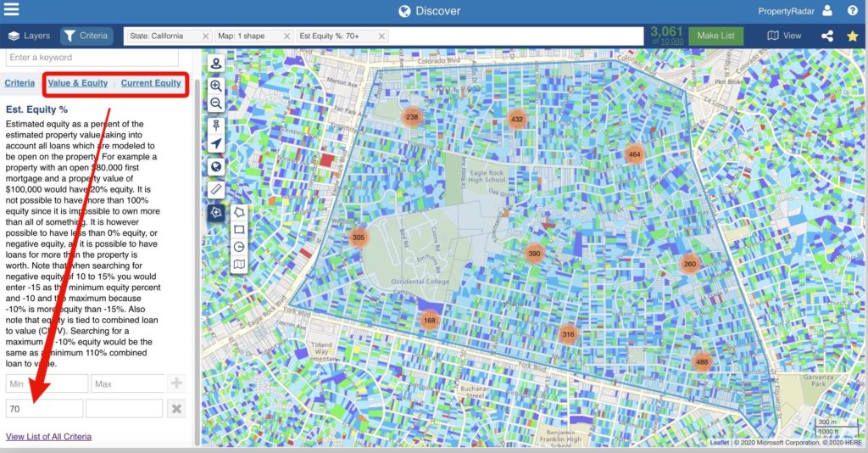
Task: Click the globe map style icon
Action: 216,166
